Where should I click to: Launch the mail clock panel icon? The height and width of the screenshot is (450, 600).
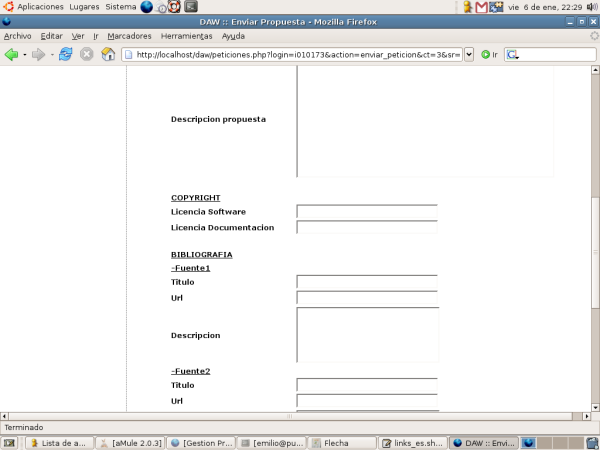[x=161, y=7]
